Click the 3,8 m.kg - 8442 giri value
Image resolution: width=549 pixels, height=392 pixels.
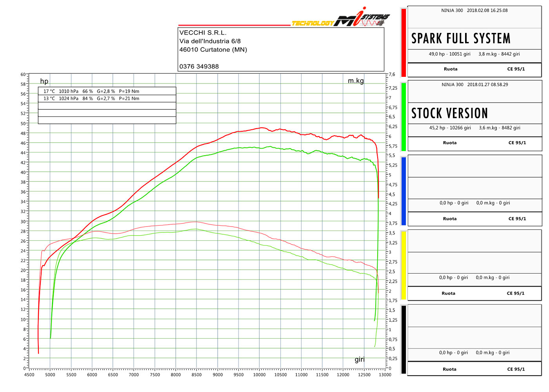click(499, 54)
